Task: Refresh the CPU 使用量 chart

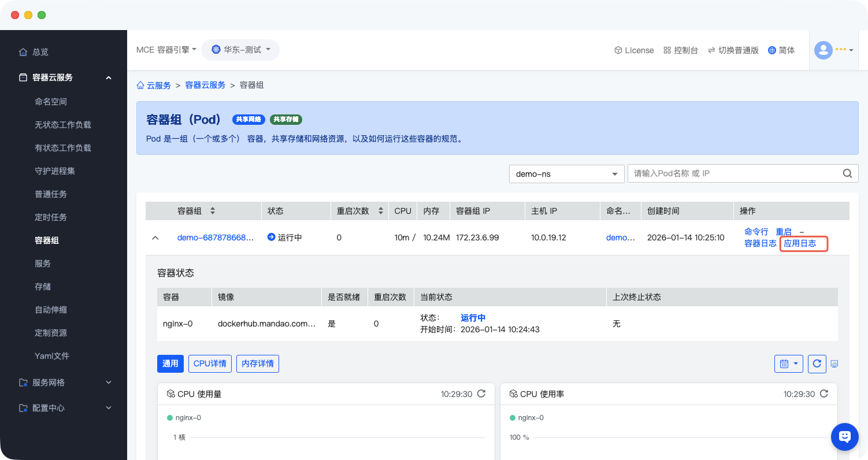Action: click(481, 394)
